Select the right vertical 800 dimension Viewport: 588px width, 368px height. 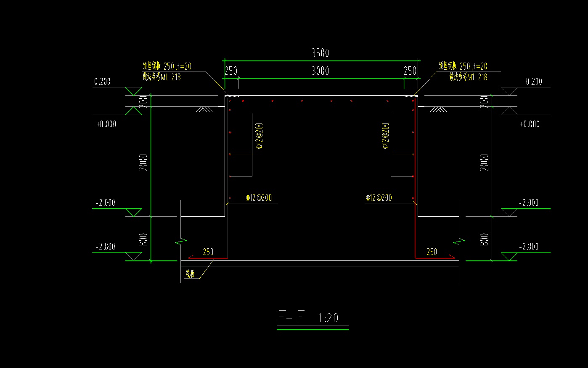pos(485,239)
